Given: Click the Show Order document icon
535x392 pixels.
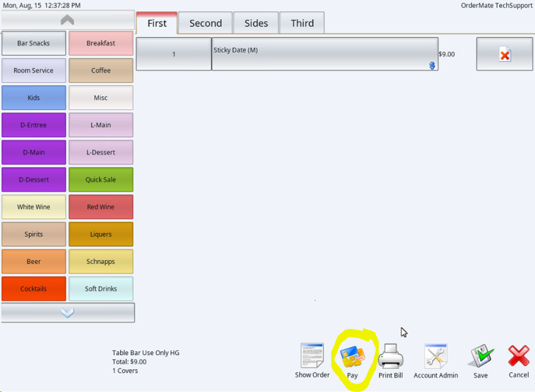Looking at the screenshot, I should pyautogui.click(x=312, y=356).
